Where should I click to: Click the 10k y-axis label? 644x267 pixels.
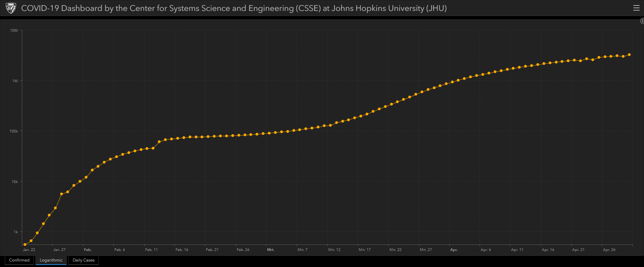(15, 182)
